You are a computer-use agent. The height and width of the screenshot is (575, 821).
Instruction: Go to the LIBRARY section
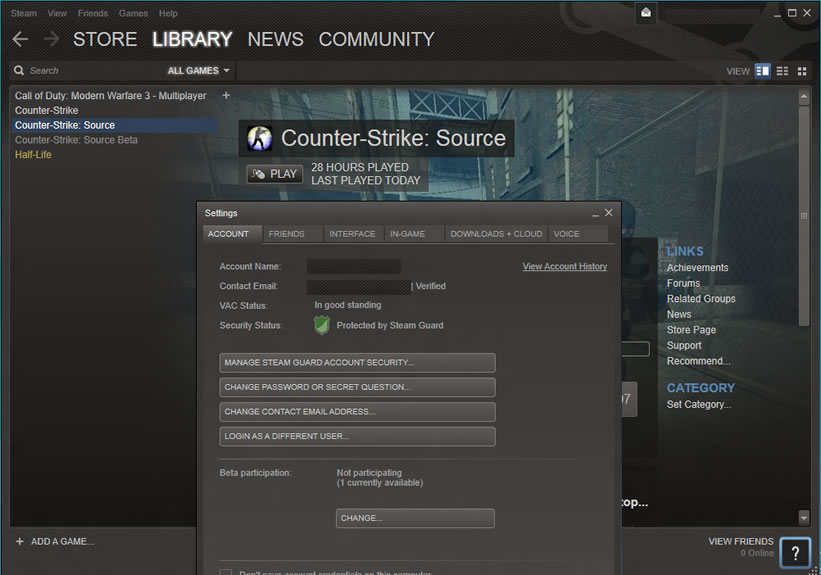click(x=192, y=39)
